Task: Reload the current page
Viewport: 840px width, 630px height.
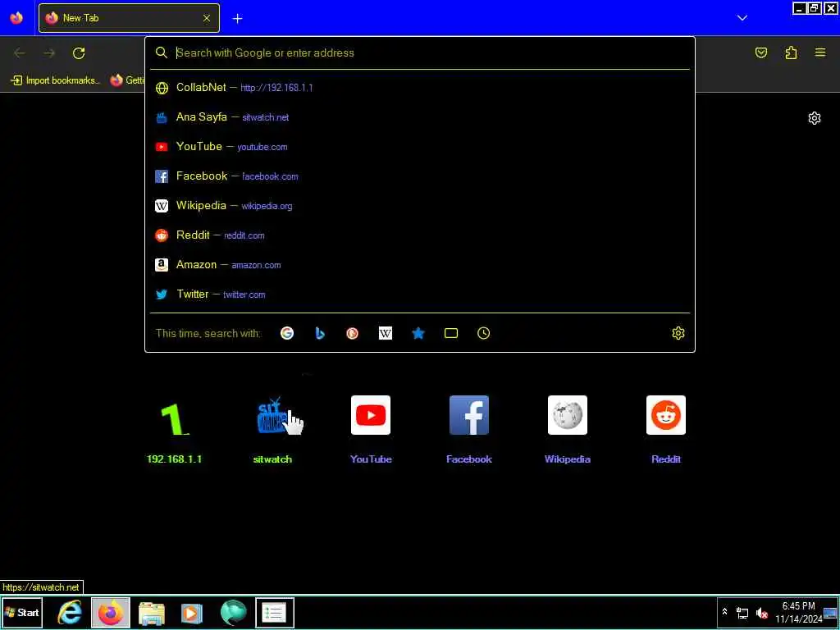Action: 79,53
